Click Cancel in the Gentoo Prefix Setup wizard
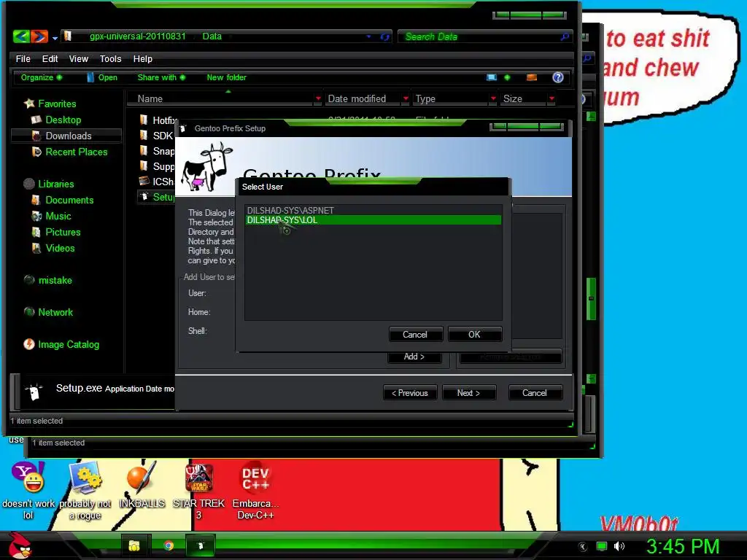Image resolution: width=747 pixels, height=560 pixels. tap(535, 393)
